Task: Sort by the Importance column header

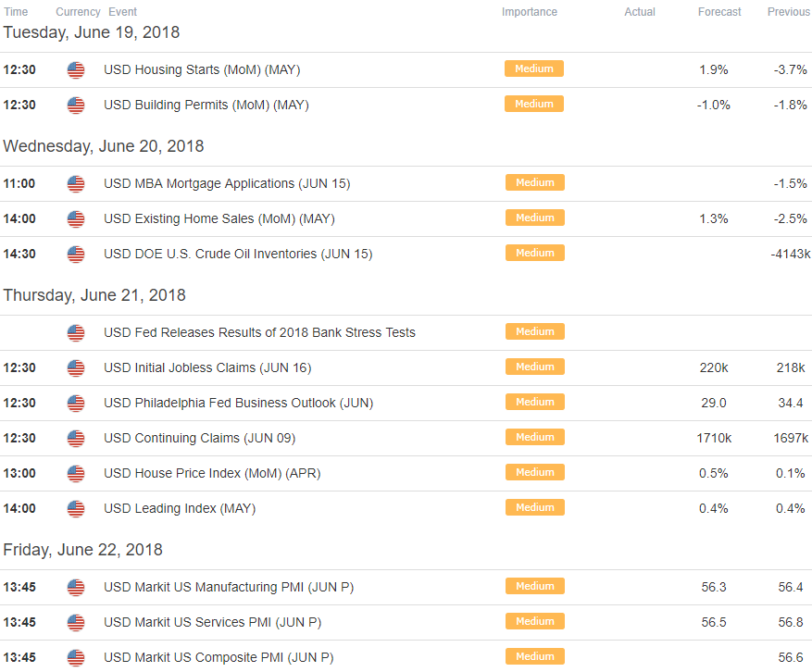Action: tap(530, 12)
